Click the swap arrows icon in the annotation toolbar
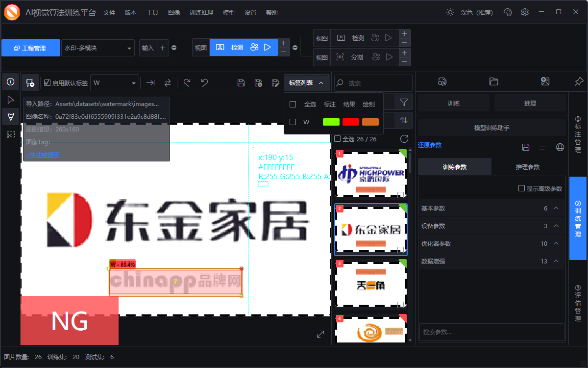 168,83
